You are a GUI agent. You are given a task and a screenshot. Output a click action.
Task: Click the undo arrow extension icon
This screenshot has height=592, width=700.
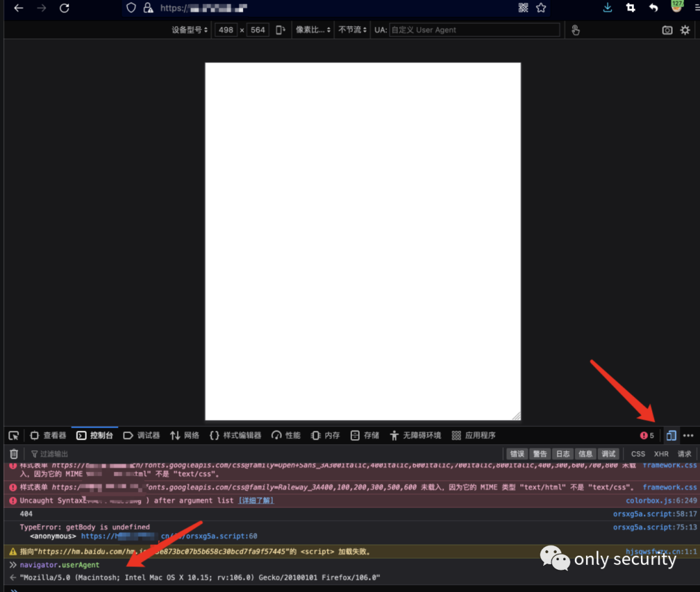point(653,8)
